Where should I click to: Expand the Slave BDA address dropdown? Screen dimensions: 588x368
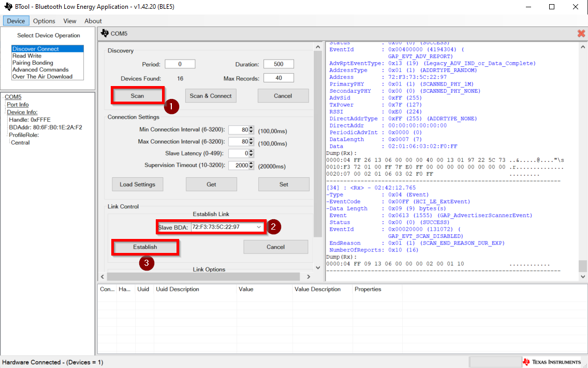259,227
